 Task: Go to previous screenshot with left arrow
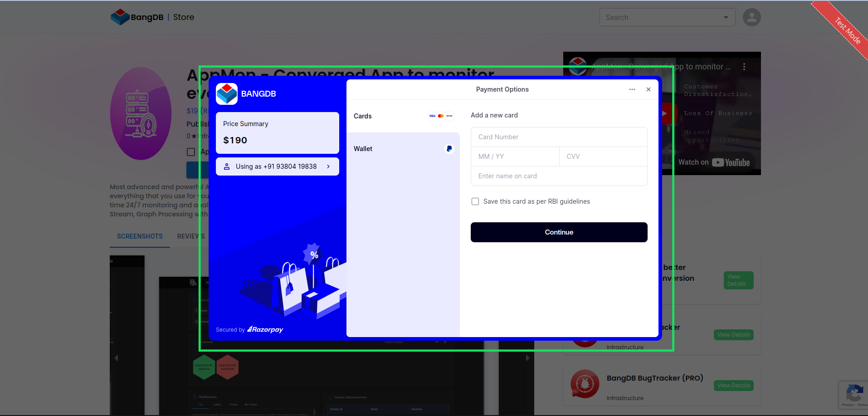116,358
